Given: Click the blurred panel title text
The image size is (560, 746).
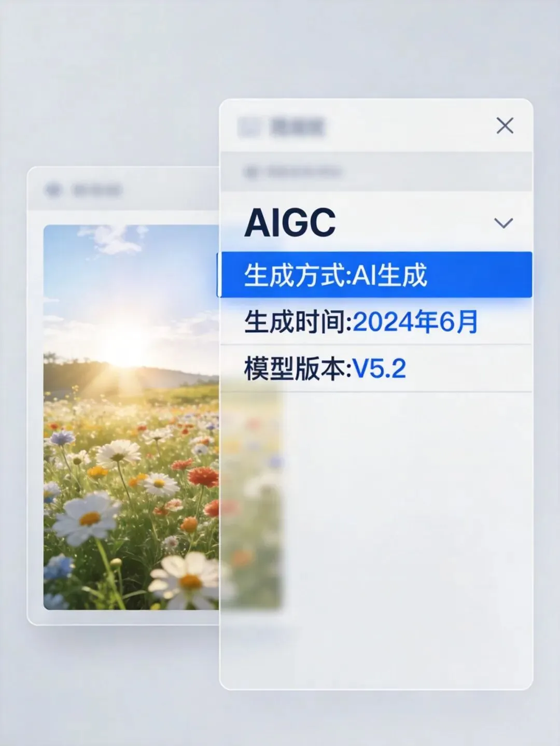Looking at the screenshot, I should point(297,126).
